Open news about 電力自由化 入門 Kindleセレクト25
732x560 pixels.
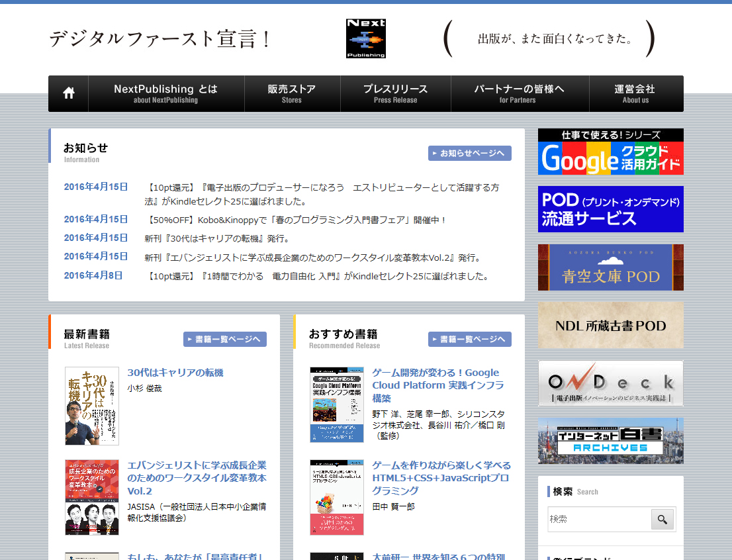pos(318,277)
